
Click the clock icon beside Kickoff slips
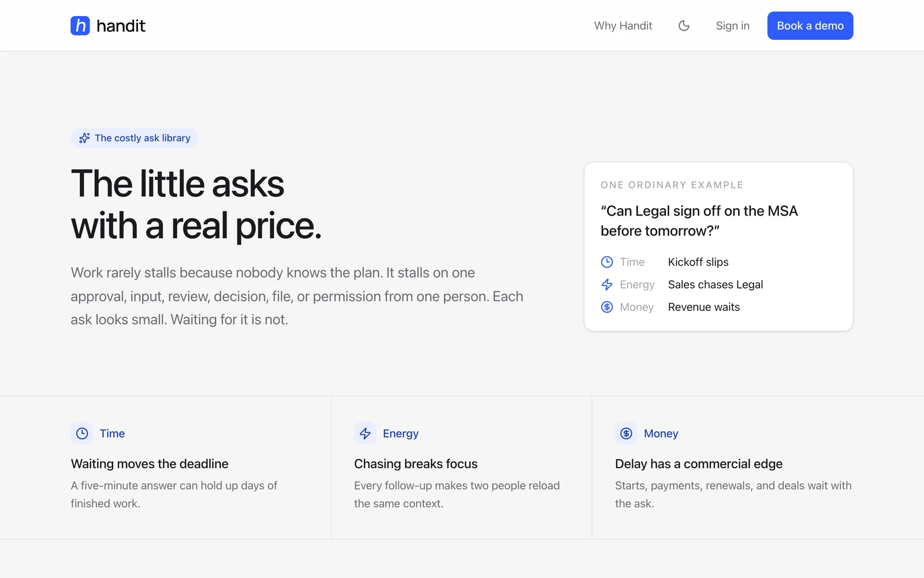[x=607, y=262]
